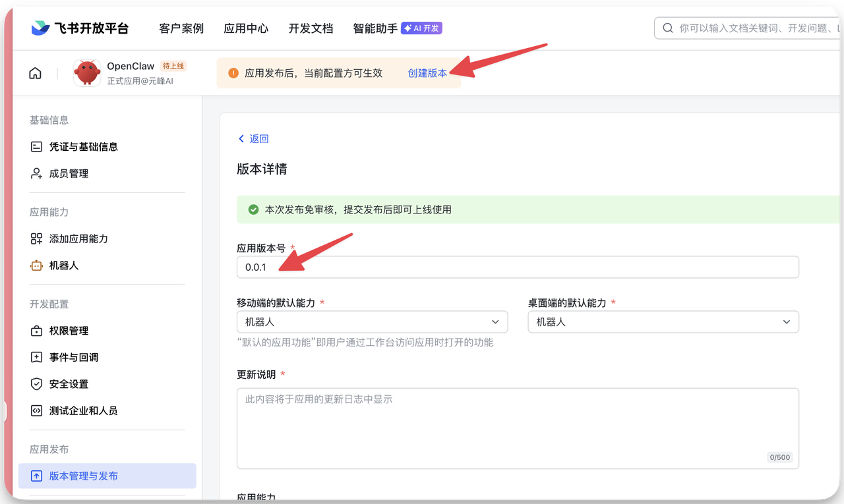
Task: Click the 凭证与基础信息 sidebar icon
Action: click(x=37, y=147)
